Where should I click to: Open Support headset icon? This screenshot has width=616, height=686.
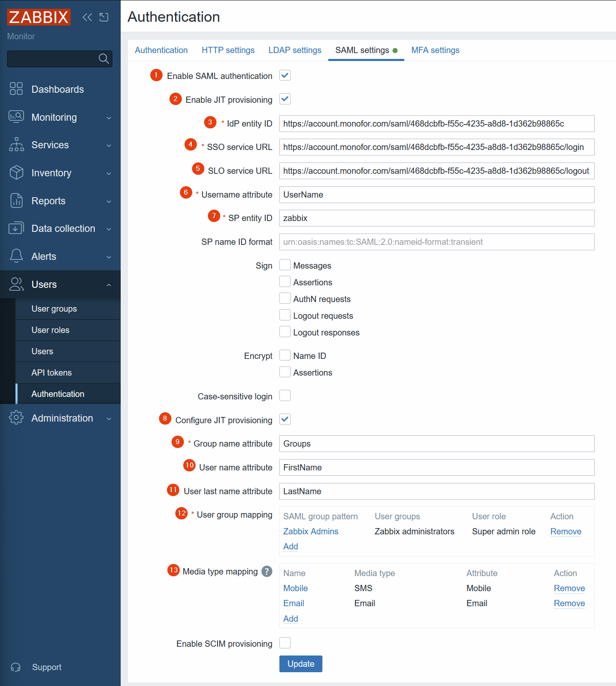click(16, 667)
